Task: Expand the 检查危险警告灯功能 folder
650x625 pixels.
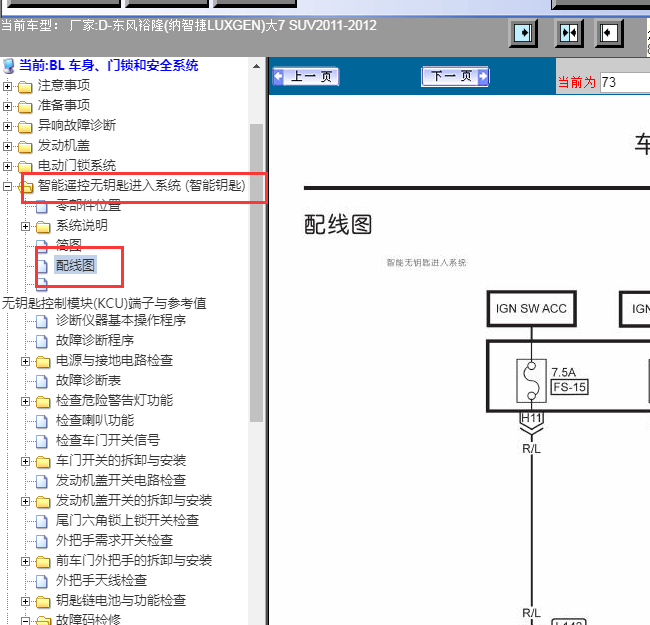Action: 25,401
